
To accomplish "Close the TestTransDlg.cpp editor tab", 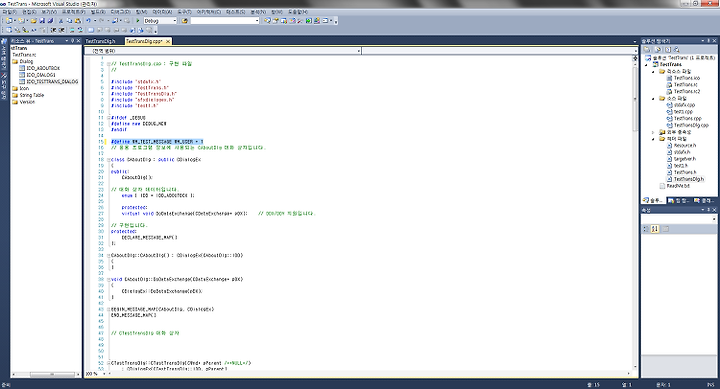I will pyautogui.click(x=168, y=41).
